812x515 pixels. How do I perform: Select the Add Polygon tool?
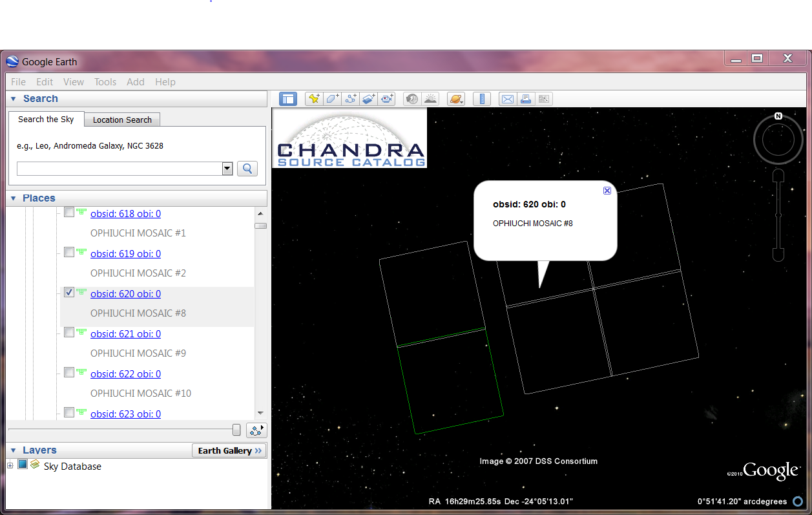pyautogui.click(x=332, y=99)
